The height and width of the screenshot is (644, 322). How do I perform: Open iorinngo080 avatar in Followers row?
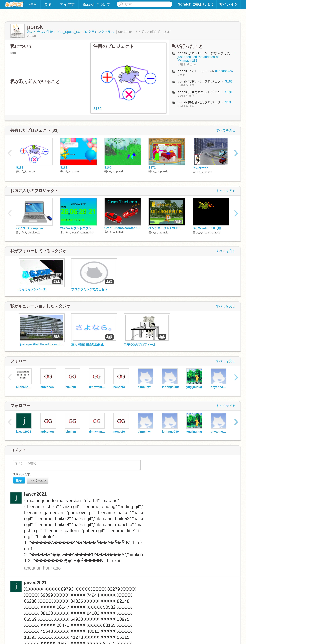pos(170,421)
